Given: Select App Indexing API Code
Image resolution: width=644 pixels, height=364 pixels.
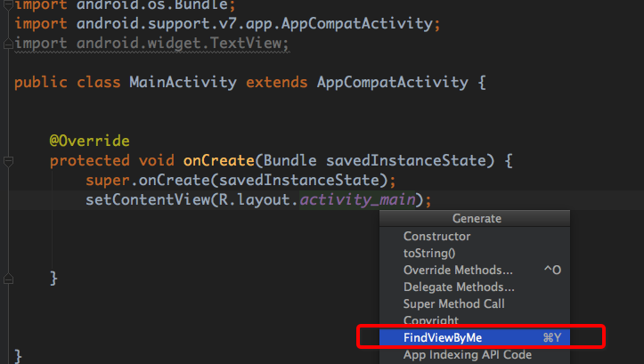Looking at the screenshot, I should [x=467, y=354].
